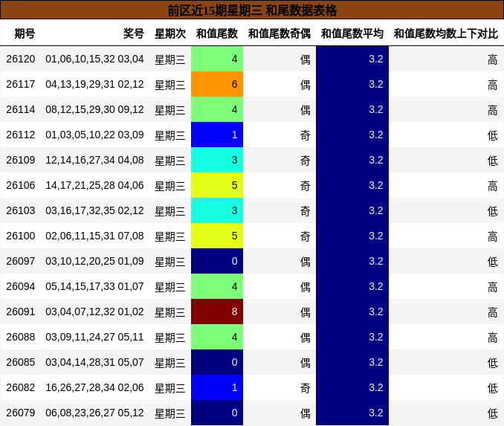Click the 星期三 cell in row 26085
This screenshot has height=426, width=504.
170,362
